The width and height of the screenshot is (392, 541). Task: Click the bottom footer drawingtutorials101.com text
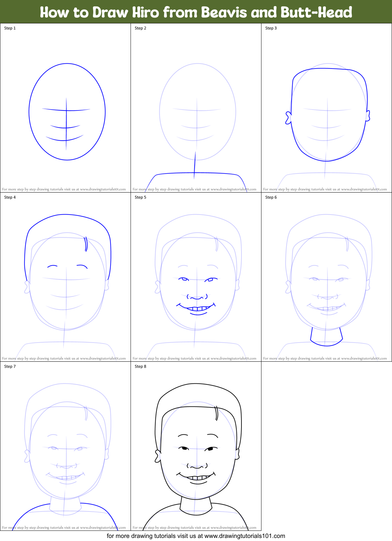point(196,536)
